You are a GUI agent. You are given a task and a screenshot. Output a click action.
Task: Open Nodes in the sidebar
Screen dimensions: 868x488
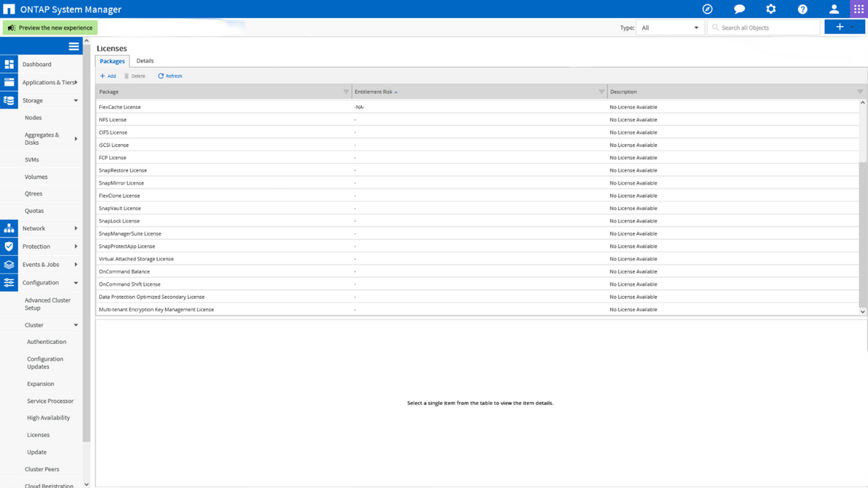click(33, 117)
